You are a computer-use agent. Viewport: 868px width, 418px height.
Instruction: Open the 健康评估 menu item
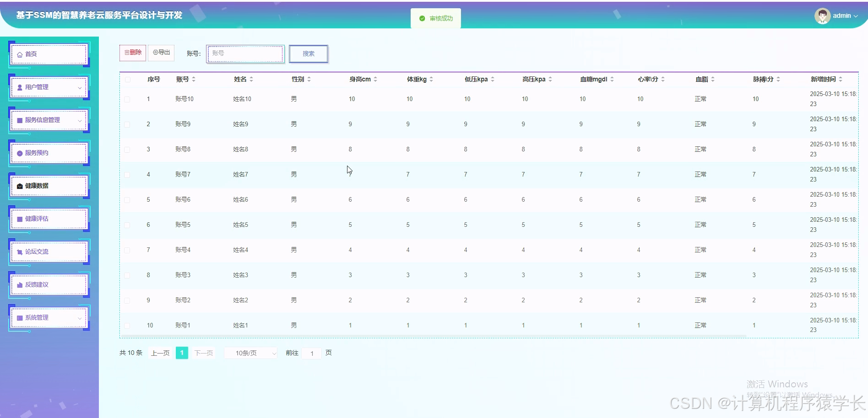pyautogui.click(x=49, y=219)
